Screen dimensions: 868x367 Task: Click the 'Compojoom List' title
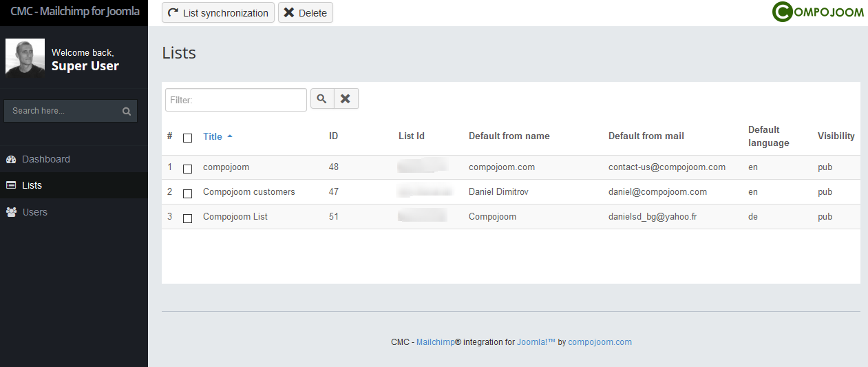[x=235, y=217]
